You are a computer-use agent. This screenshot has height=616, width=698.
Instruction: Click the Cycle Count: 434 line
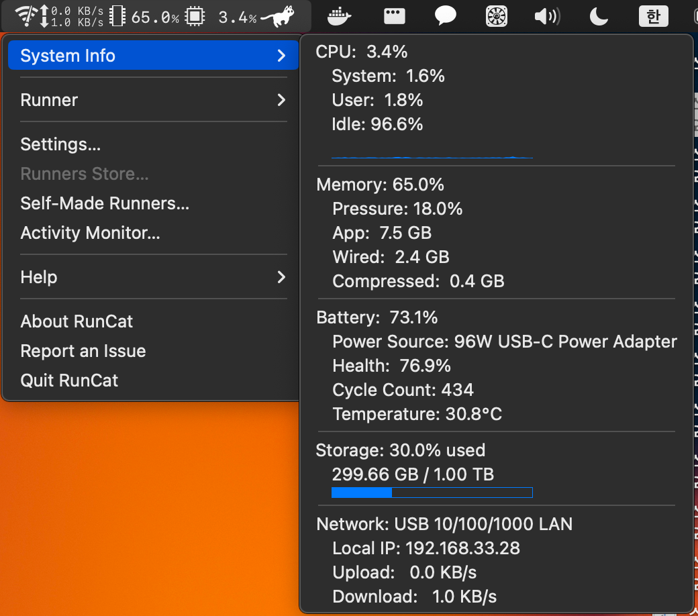(403, 390)
